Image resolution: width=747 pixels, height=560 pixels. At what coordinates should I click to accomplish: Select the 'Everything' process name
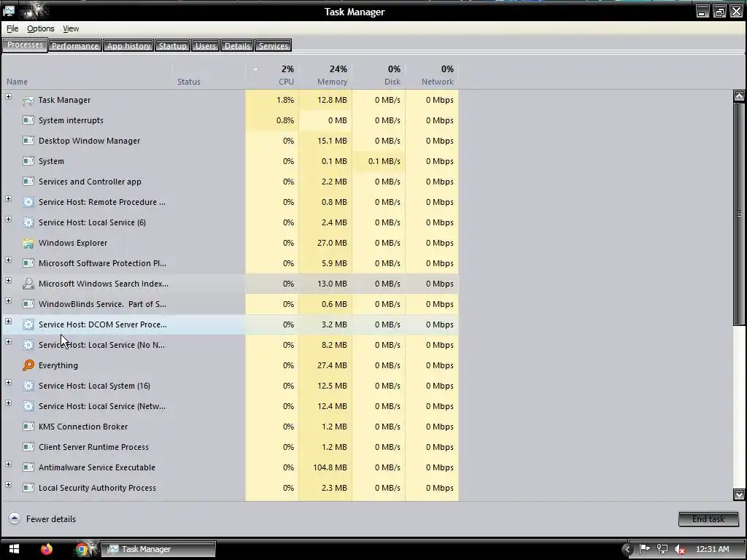[x=58, y=365]
